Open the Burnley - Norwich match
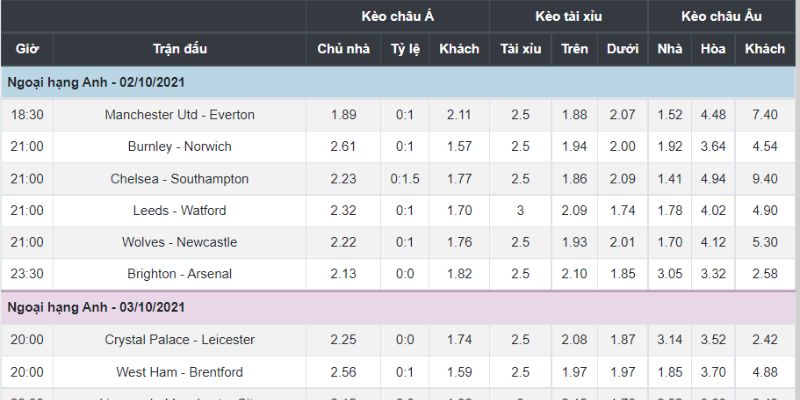Viewport: 800px width, 400px height. tap(180, 147)
